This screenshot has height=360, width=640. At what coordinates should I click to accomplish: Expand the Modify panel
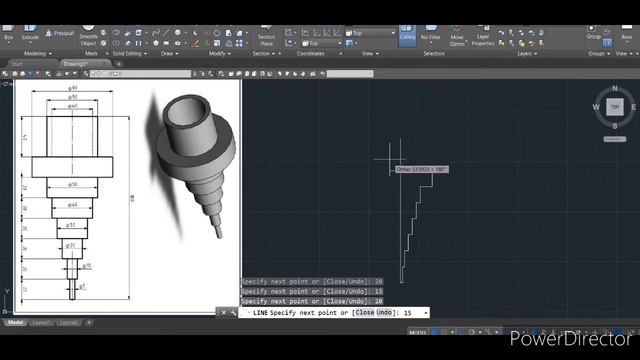(220, 53)
